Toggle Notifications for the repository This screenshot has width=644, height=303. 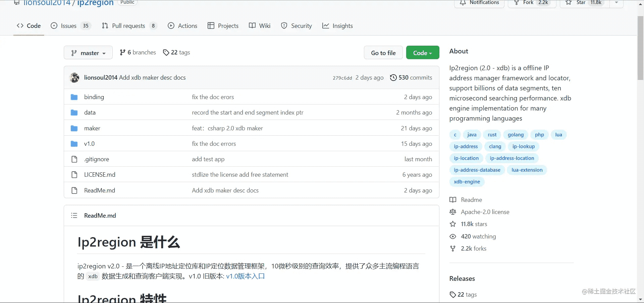point(479,3)
